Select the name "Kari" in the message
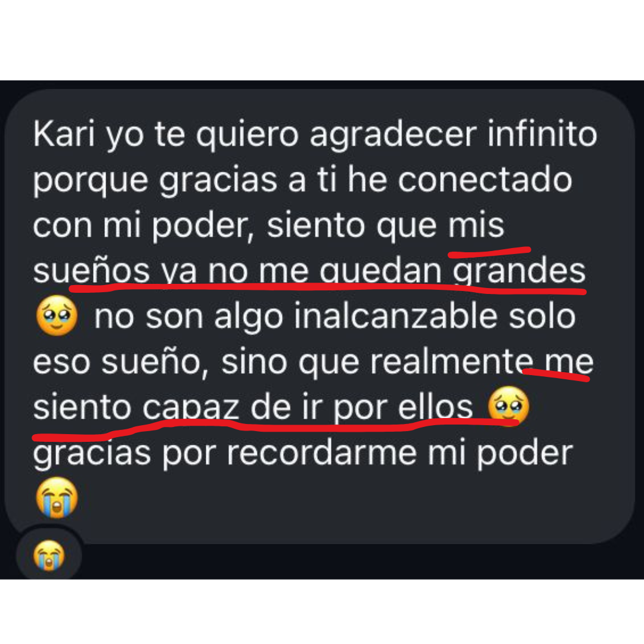Viewport: 644px width, 644px height. coord(64,134)
